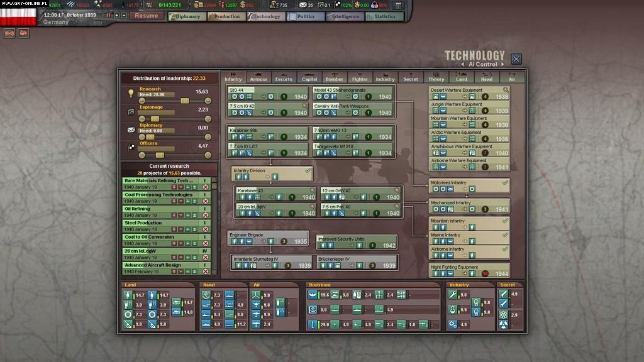The image size is (644, 362).
Task: Click the Diplomacy envelope icon
Action: (x=131, y=129)
